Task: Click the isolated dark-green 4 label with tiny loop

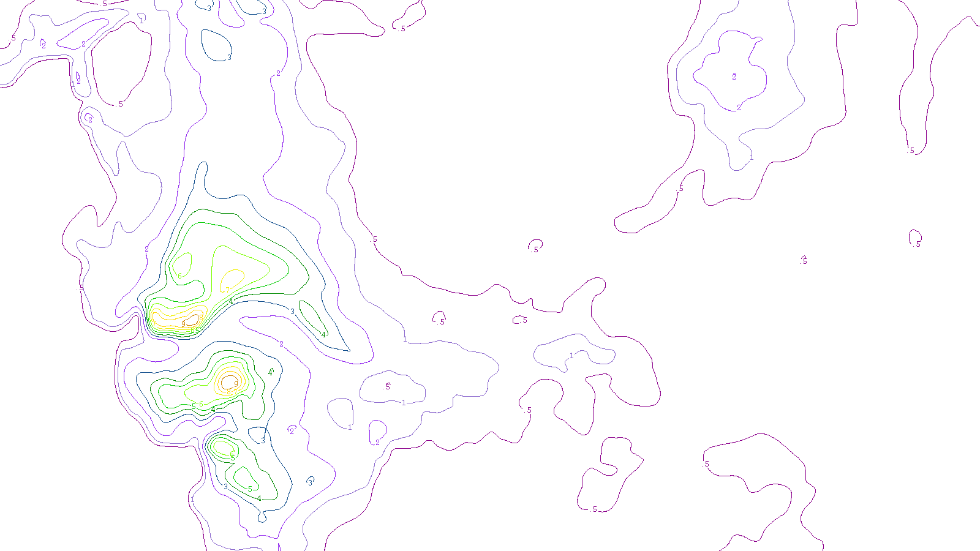Action: coord(270,372)
